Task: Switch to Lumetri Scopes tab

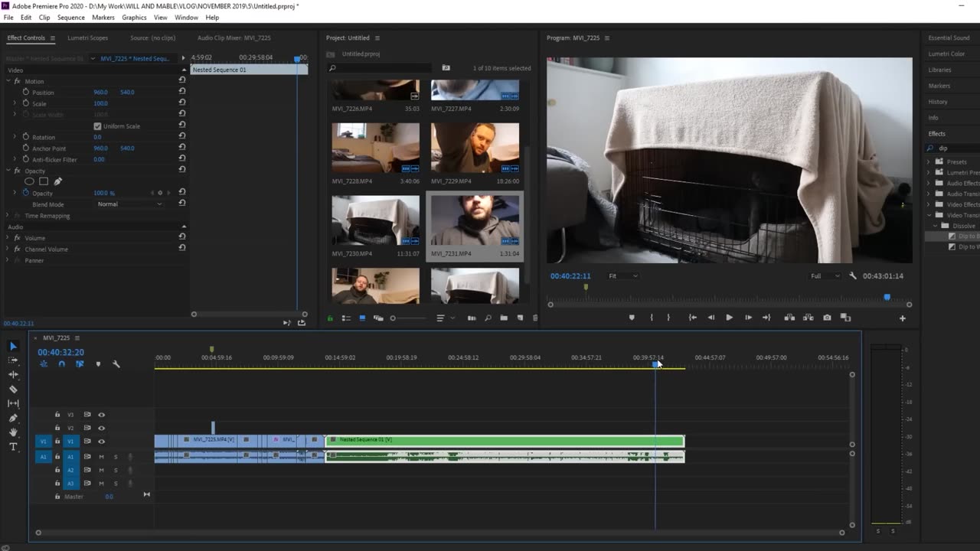Action: point(87,37)
